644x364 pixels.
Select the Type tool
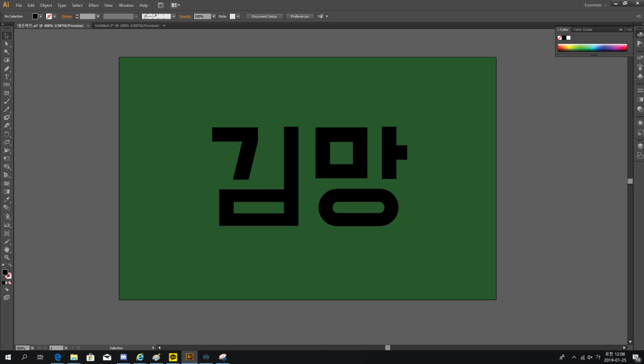pyautogui.click(x=7, y=77)
